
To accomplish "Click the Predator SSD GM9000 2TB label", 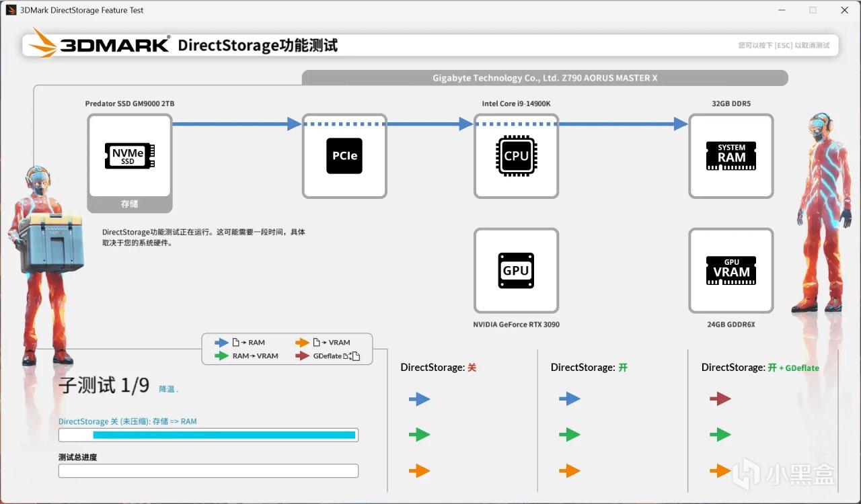I will tap(130, 103).
